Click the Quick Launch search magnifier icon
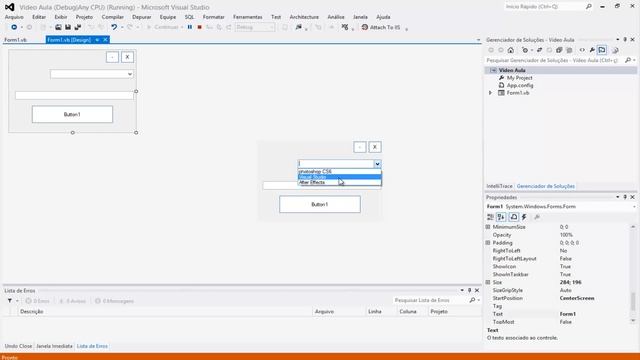The height and width of the screenshot is (360, 640). tap(589, 7)
